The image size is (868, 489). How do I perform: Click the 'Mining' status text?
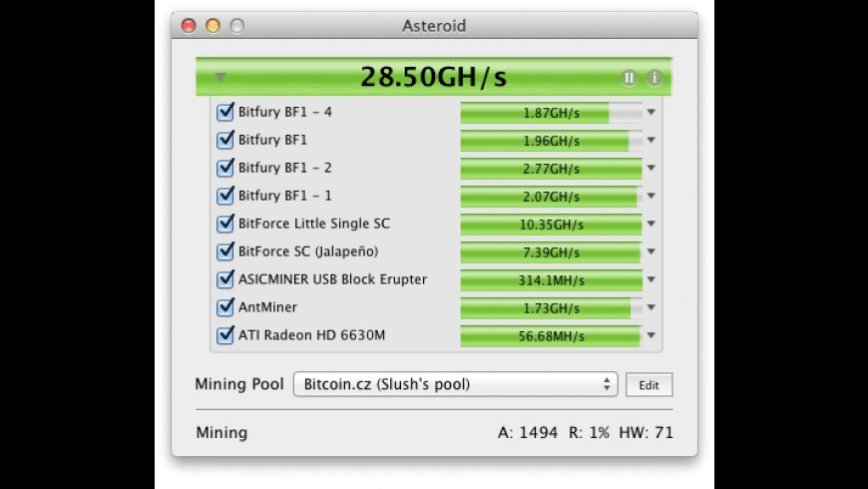pos(221,432)
